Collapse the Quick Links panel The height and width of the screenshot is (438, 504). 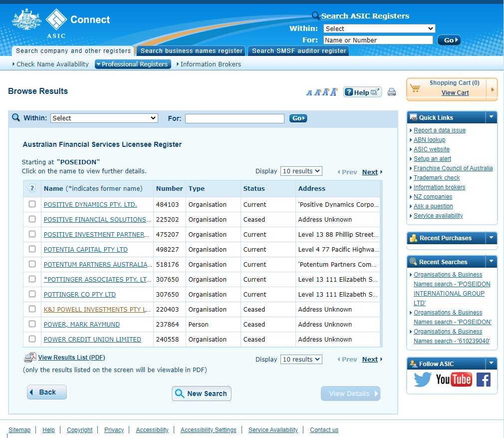(x=491, y=117)
